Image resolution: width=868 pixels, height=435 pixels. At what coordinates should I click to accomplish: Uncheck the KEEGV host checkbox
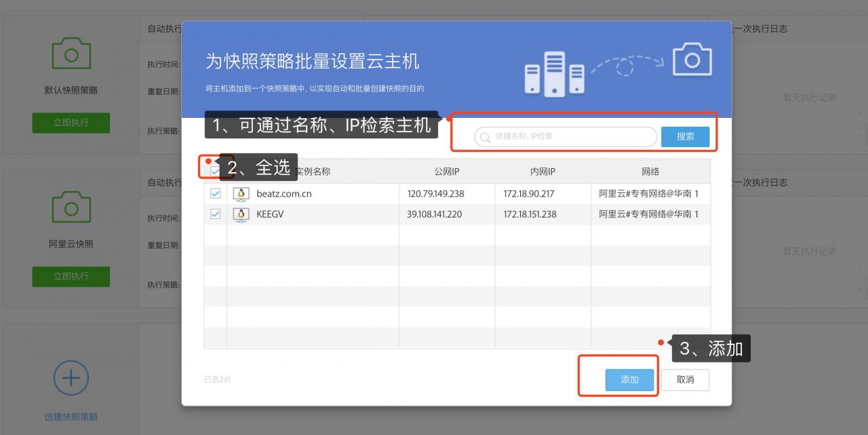click(x=216, y=214)
